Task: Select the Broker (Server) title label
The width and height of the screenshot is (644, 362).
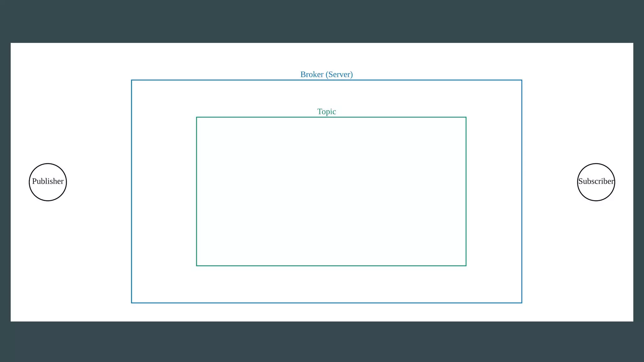Action: pyautogui.click(x=326, y=74)
